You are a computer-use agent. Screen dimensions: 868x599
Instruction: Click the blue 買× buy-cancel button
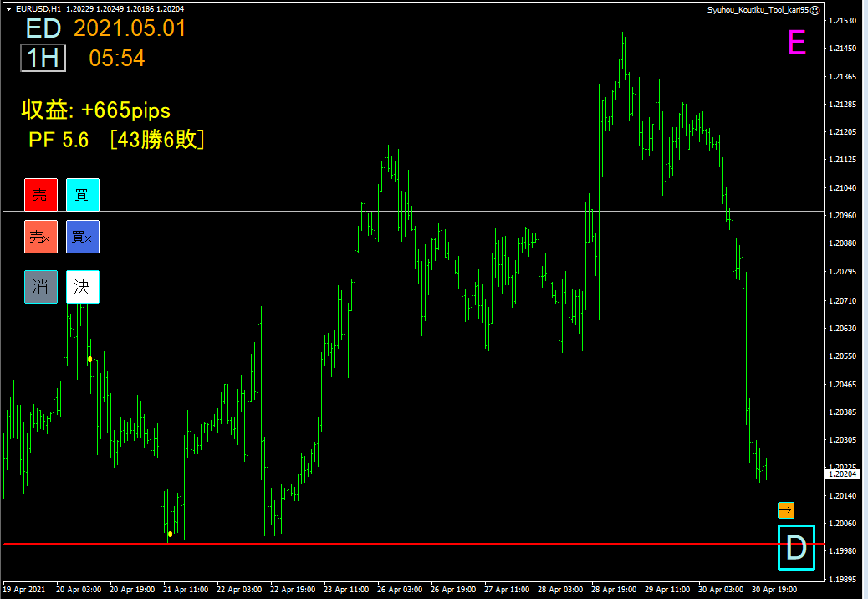point(83,237)
